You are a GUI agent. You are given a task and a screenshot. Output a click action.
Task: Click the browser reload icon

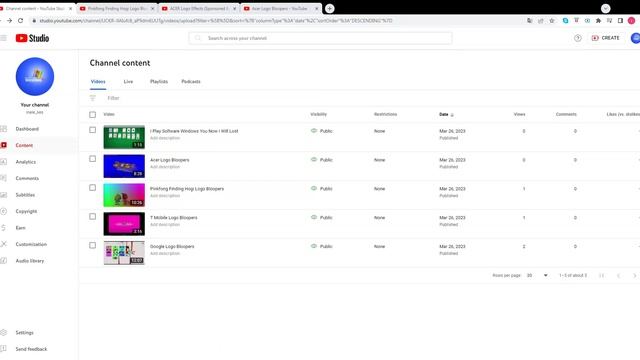pos(20,20)
